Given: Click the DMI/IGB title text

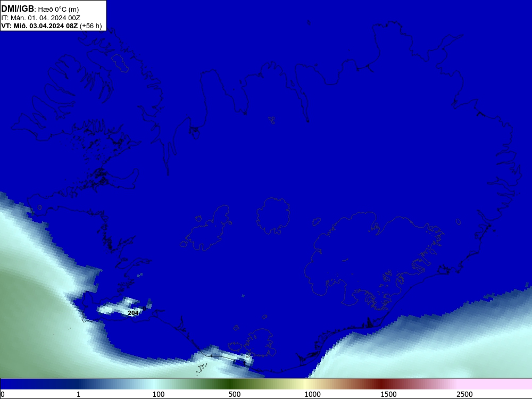Looking at the screenshot, I should pyautogui.click(x=18, y=9).
